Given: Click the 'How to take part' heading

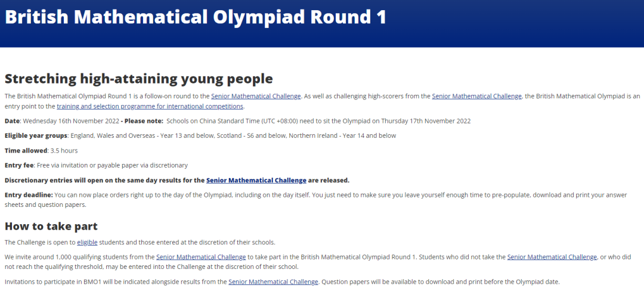Looking at the screenshot, I should [x=51, y=227].
